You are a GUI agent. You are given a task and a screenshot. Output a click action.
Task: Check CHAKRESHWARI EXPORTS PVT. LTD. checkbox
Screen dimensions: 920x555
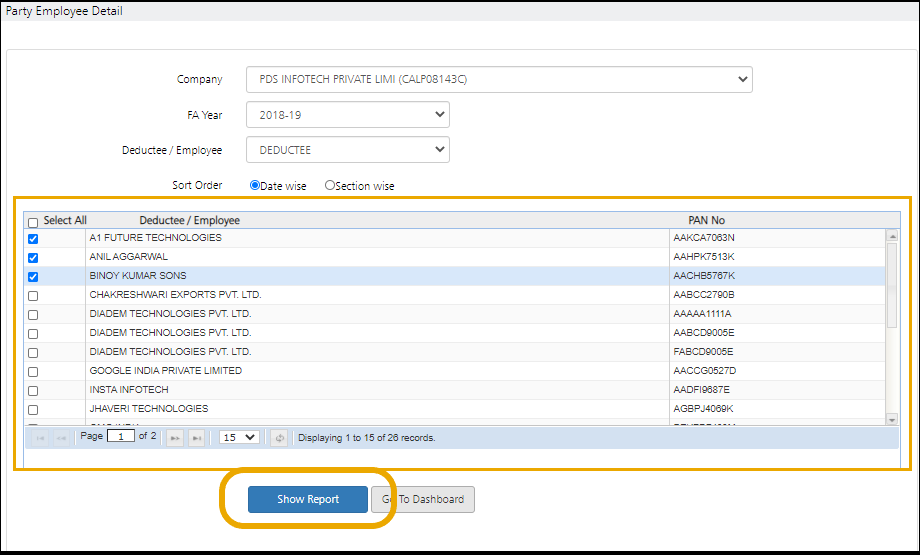click(x=33, y=296)
